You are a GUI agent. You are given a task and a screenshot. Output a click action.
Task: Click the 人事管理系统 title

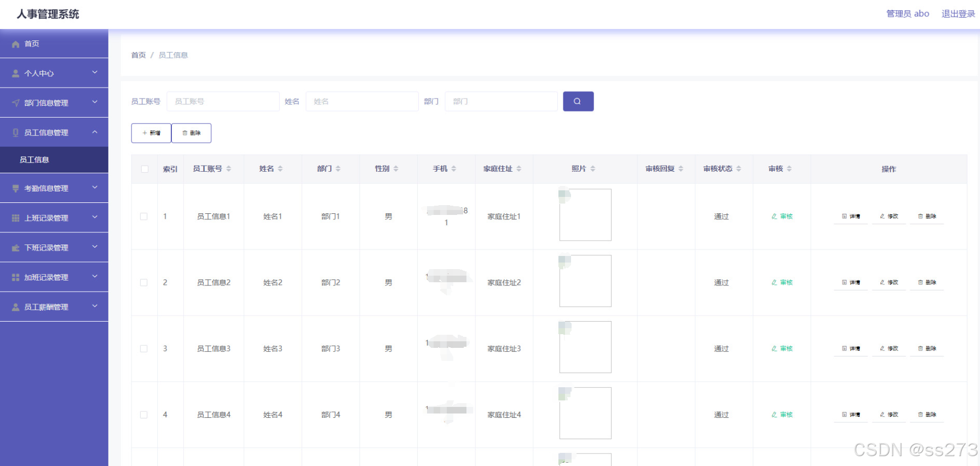coord(48,14)
